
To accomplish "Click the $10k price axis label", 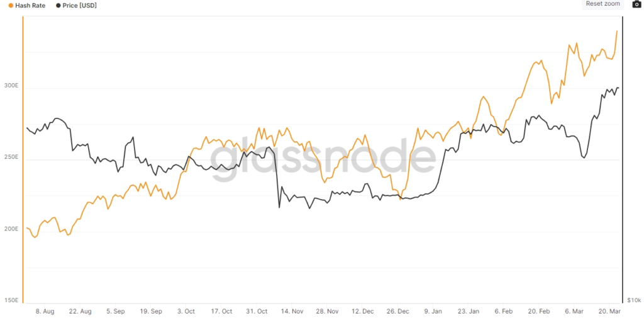I will 634,300.
